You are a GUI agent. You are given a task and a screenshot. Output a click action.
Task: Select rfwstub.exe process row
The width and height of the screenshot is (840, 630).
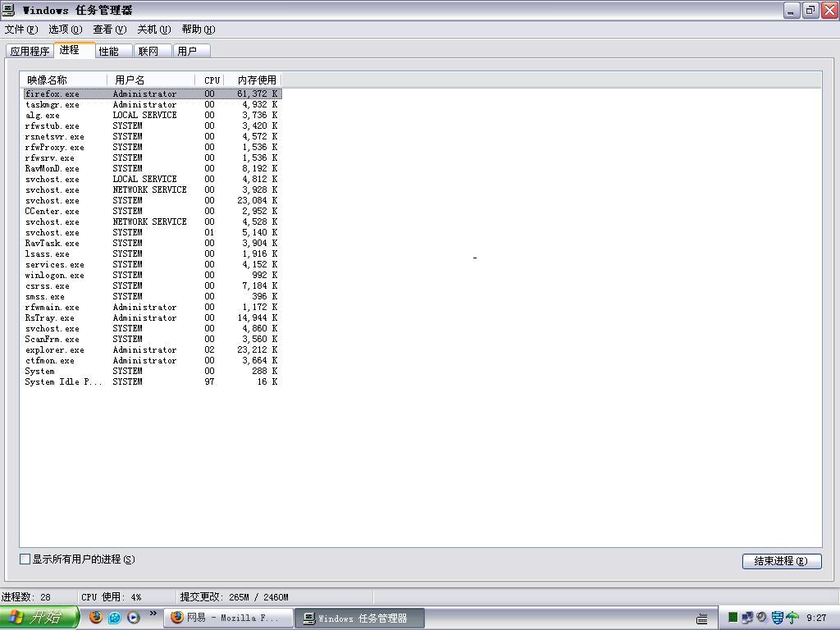pos(153,126)
